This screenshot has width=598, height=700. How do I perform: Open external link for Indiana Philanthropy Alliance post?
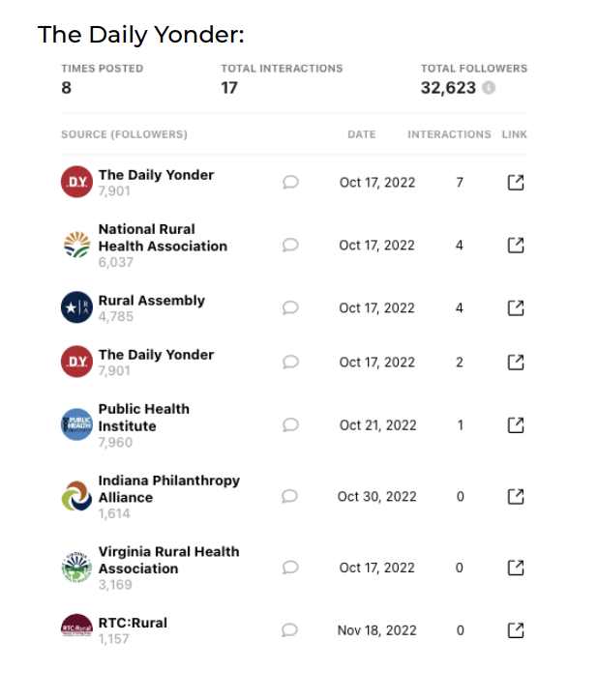click(516, 497)
